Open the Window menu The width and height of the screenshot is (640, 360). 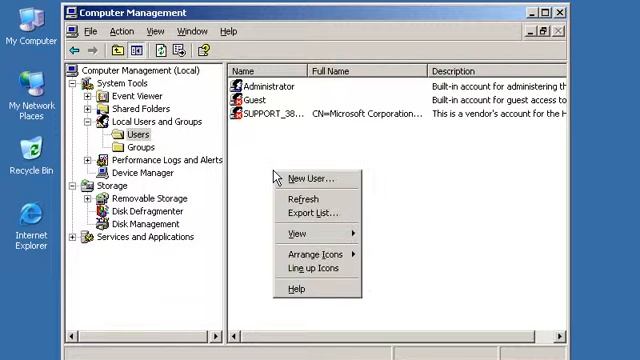(x=192, y=31)
